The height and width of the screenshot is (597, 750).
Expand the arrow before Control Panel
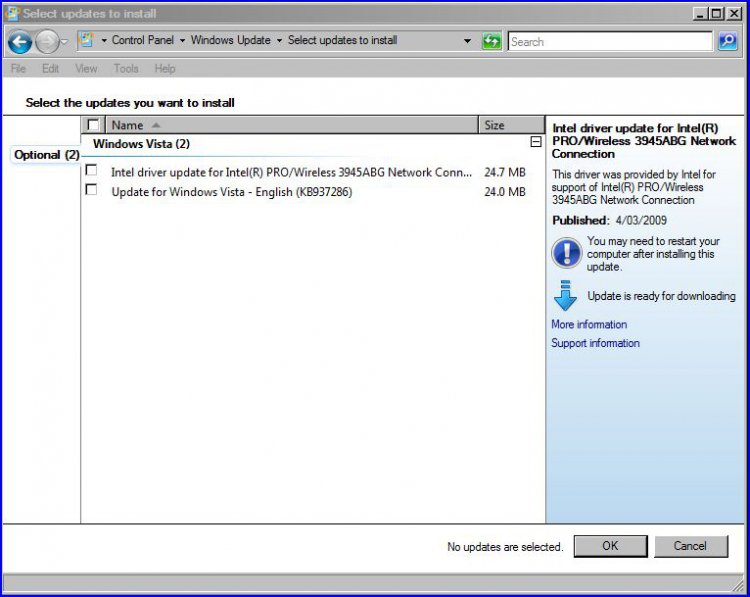(104, 41)
